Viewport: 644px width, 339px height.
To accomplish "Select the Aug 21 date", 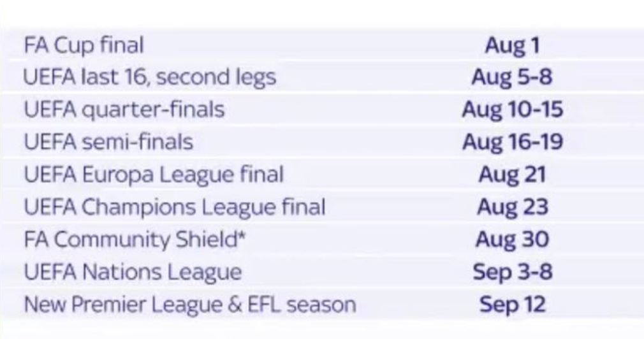I will [x=512, y=175].
